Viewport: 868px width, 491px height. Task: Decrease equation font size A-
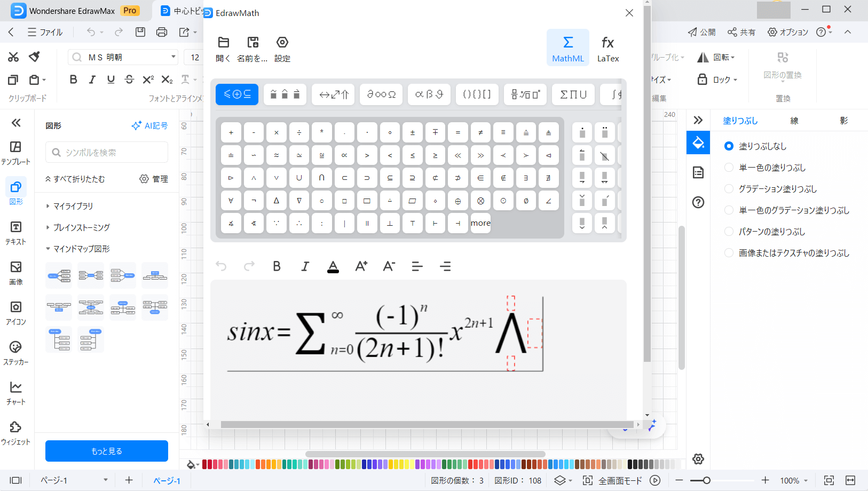(389, 266)
